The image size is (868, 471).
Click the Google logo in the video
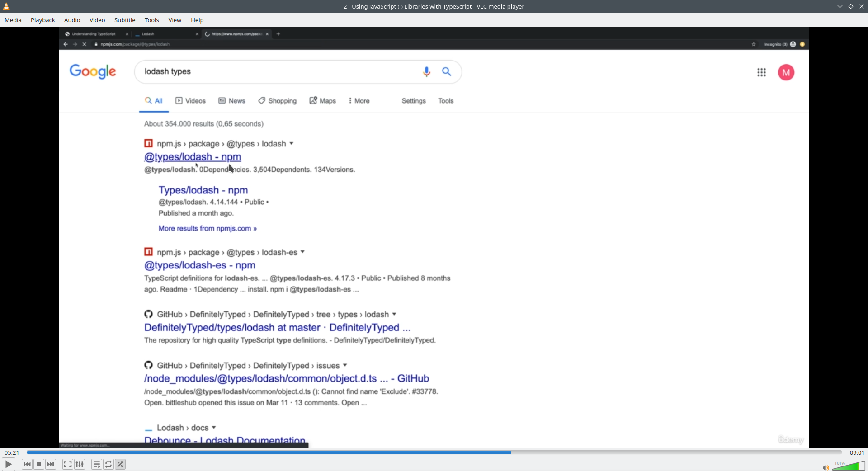click(x=93, y=71)
